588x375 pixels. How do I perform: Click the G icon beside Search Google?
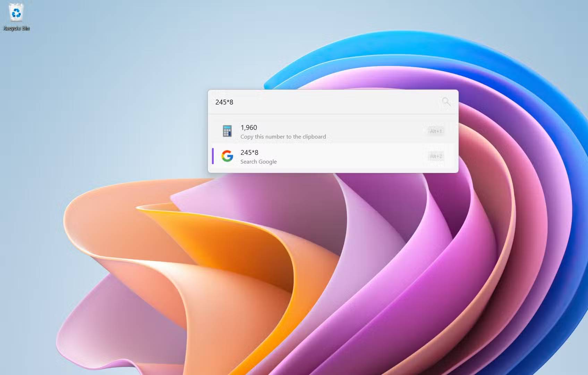point(227,156)
